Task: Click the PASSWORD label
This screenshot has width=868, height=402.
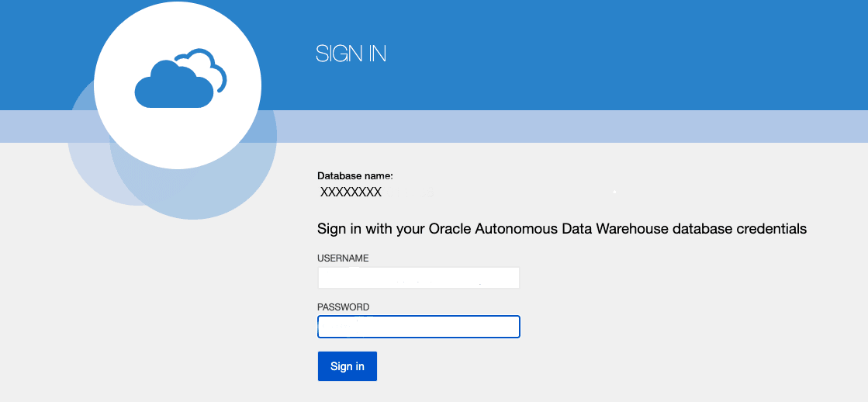Action: 343,307
